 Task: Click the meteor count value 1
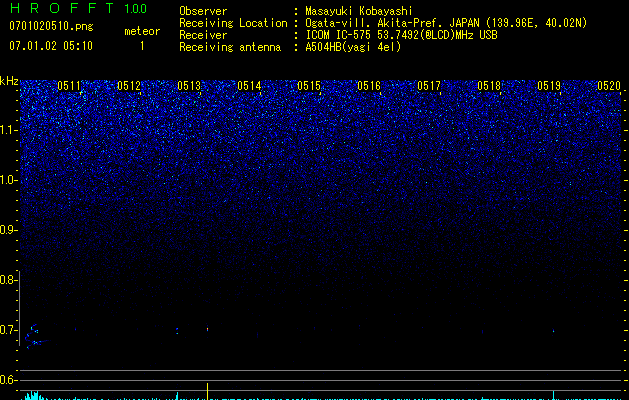(x=142, y=46)
